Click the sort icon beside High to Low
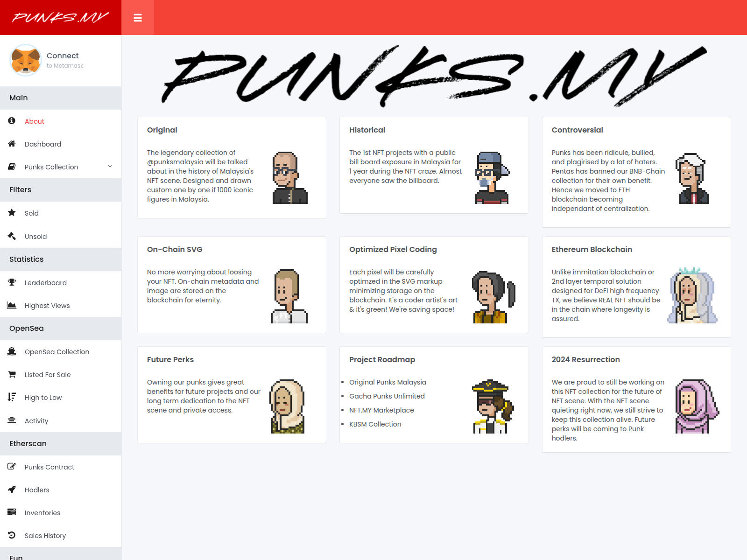 (12, 397)
